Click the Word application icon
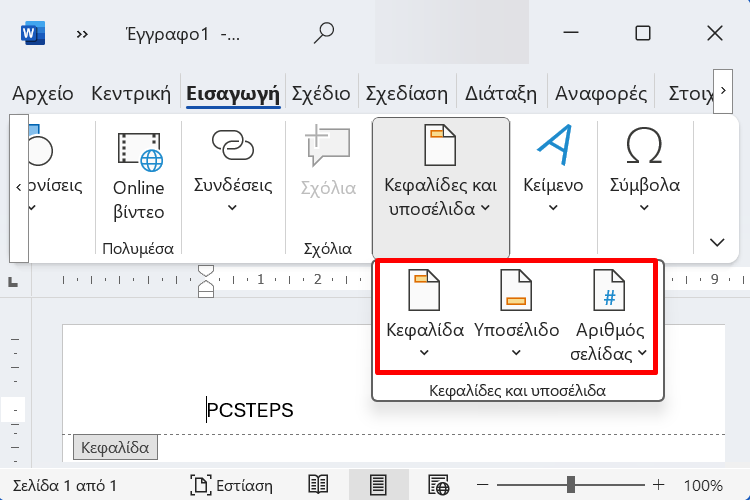This screenshot has height=500, width=750. tap(33, 33)
